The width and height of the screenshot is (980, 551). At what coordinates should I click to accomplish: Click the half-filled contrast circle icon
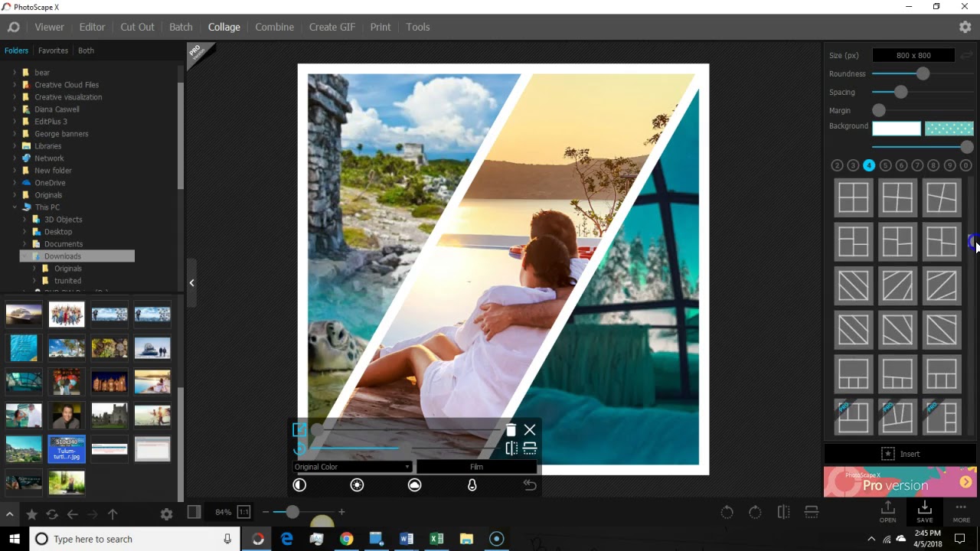click(299, 485)
